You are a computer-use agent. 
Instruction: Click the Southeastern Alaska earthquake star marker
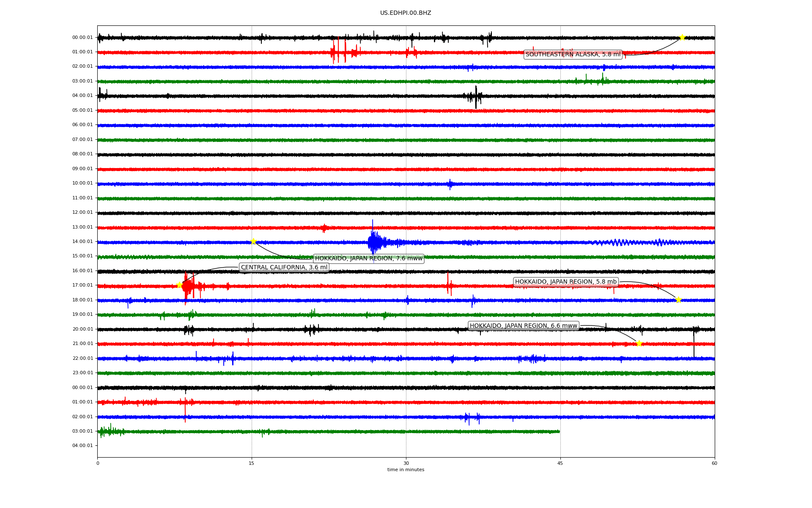(682, 37)
